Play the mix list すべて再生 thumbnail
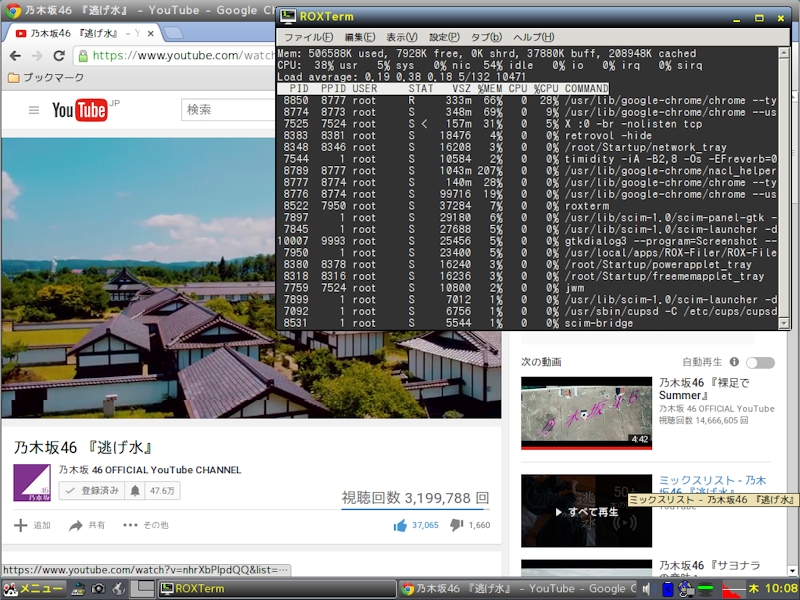 pyautogui.click(x=586, y=511)
